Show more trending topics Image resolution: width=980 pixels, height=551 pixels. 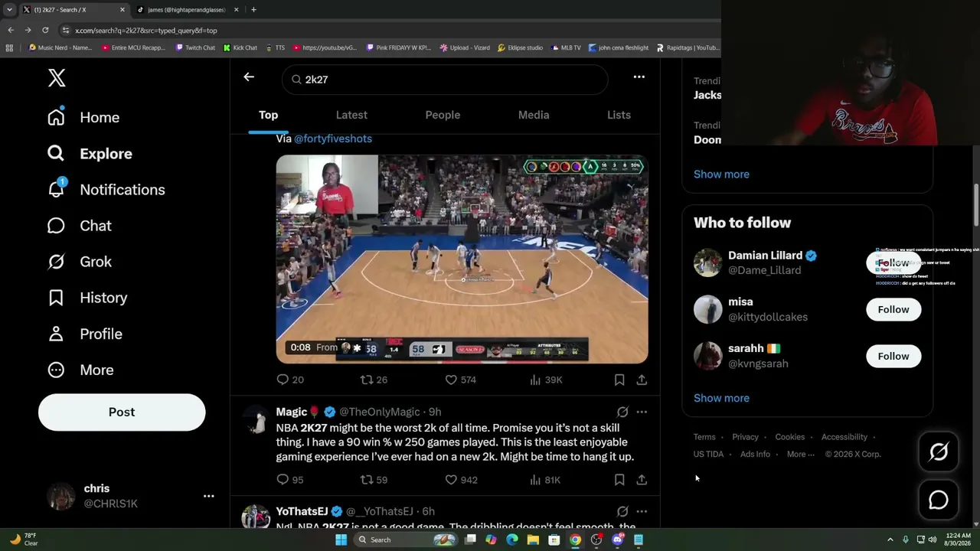pyautogui.click(x=721, y=174)
